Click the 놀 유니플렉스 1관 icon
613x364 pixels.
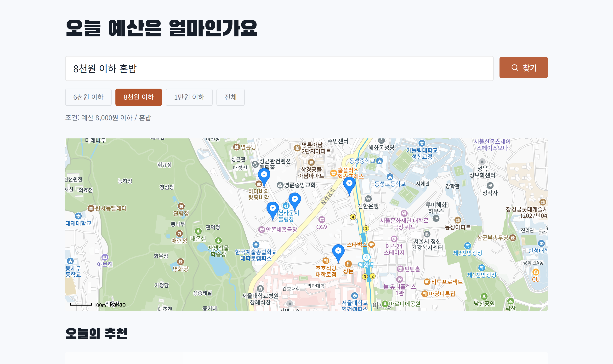click(x=400, y=279)
